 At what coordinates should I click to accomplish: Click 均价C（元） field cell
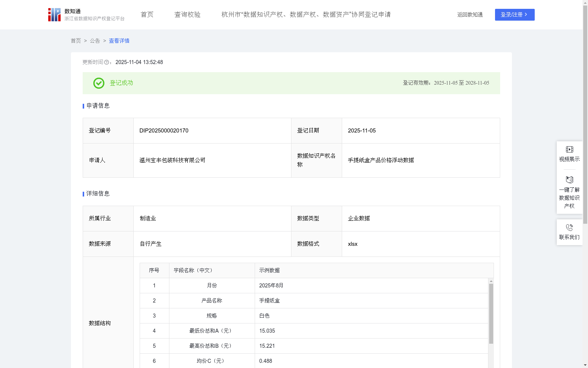click(212, 361)
